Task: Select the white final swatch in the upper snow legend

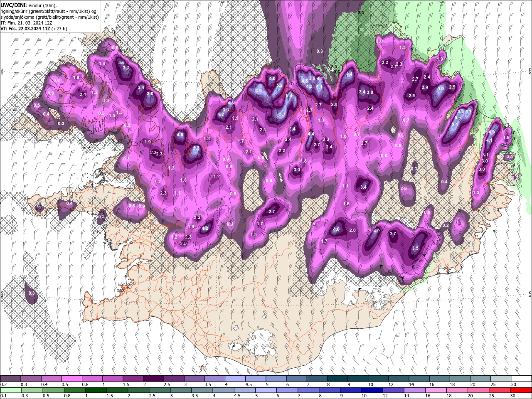Action: 521,378
